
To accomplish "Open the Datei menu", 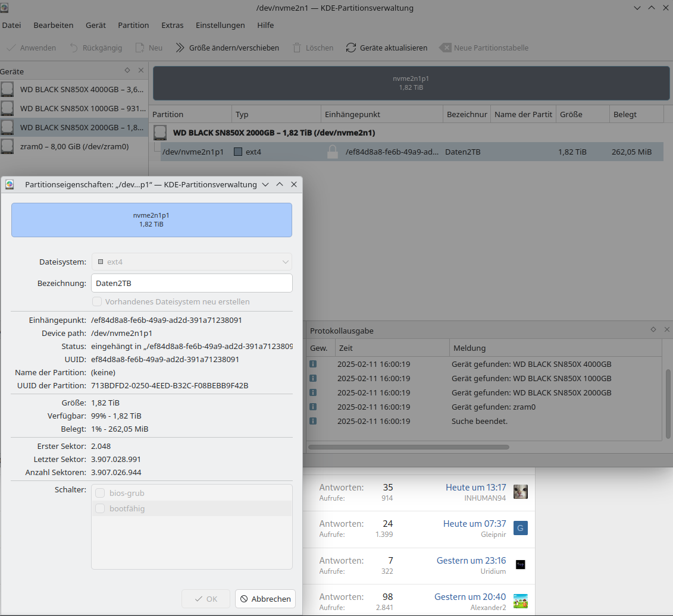I will click(x=11, y=26).
